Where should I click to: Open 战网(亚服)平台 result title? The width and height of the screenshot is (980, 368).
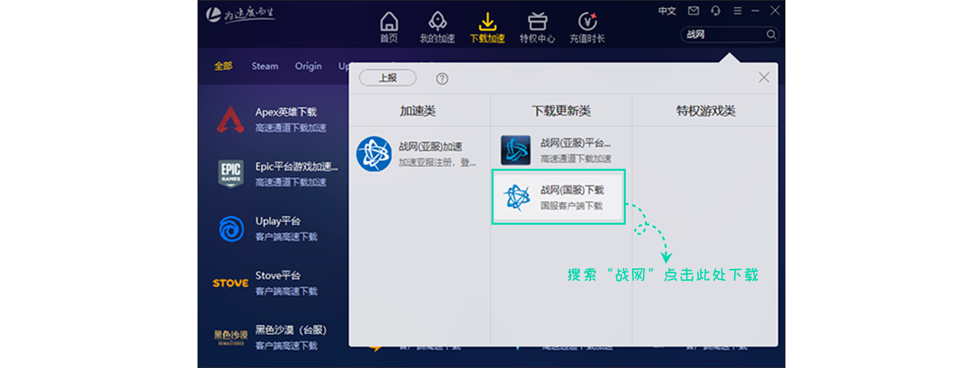tap(575, 143)
